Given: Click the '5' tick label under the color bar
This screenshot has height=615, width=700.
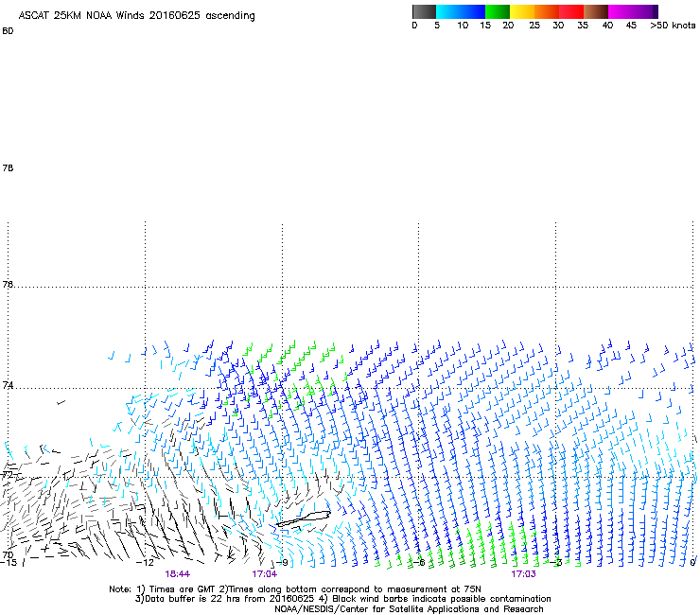Looking at the screenshot, I should [437, 26].
